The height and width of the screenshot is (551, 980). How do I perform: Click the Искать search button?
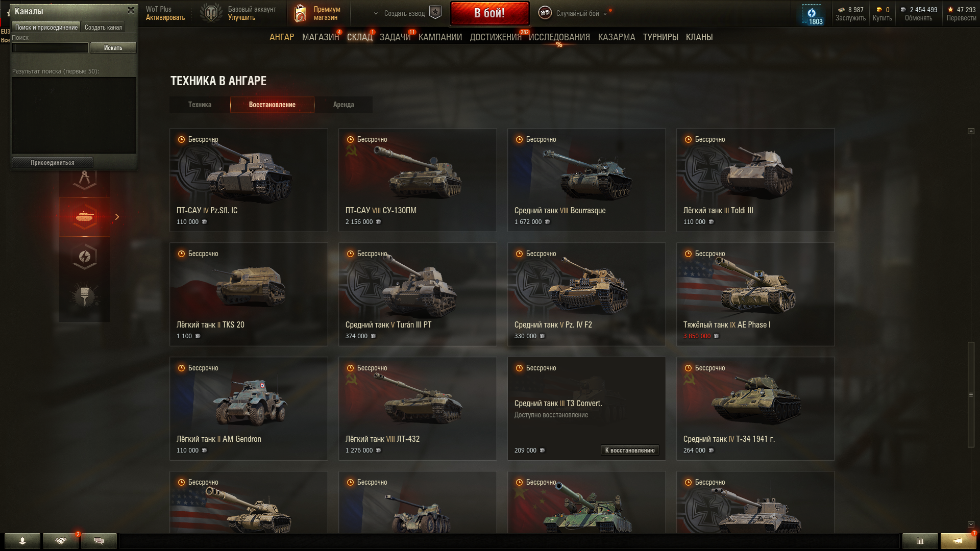tap(113, 48)
